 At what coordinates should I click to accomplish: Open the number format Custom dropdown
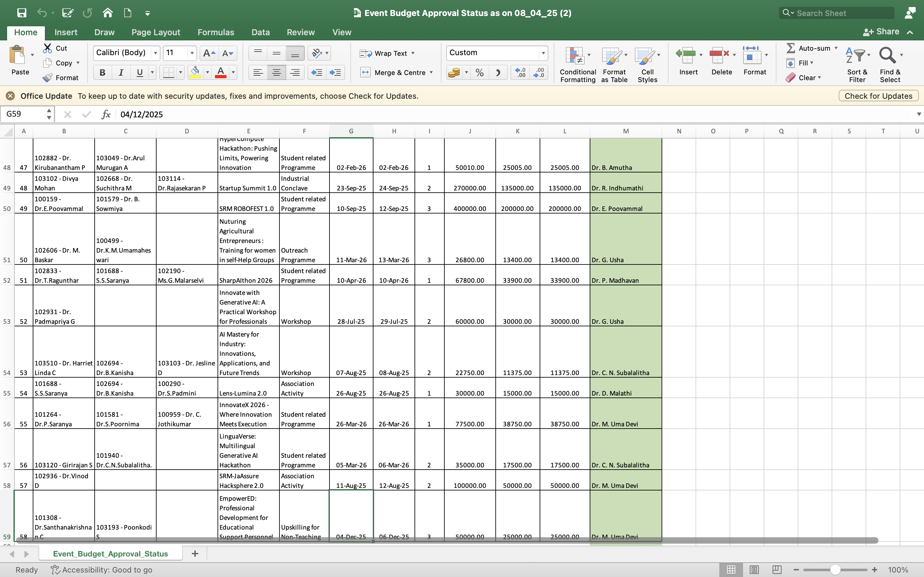(543, 53)
